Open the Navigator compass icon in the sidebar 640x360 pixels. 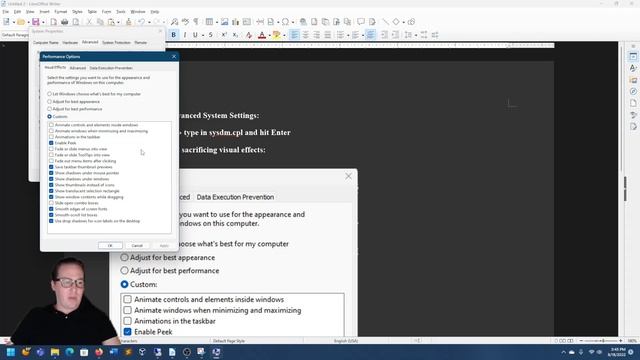(x=633, y=91)
